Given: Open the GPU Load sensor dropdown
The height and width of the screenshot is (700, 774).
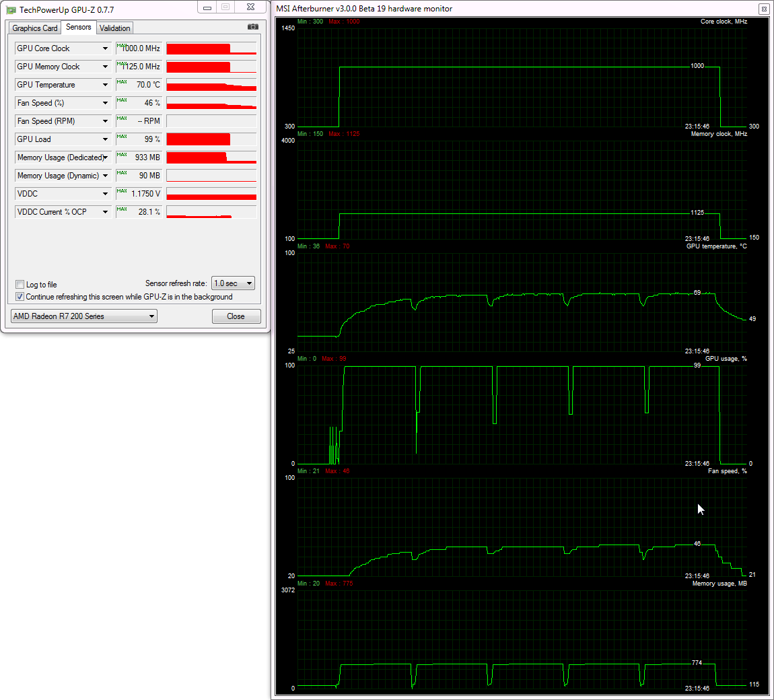Looking at the screenshot, I should pos(105,139).
